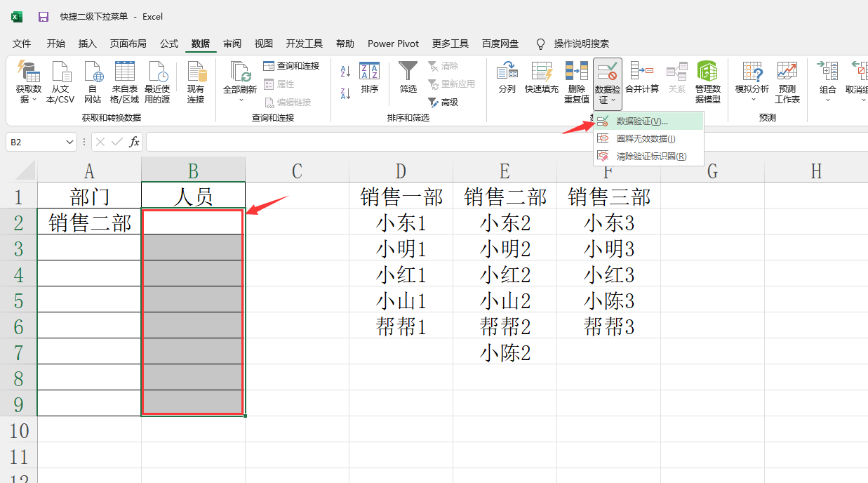This screenshot has width=868, height=483.
Task: Select cell F1 销售三部
Action: click(x=608, y=196)
